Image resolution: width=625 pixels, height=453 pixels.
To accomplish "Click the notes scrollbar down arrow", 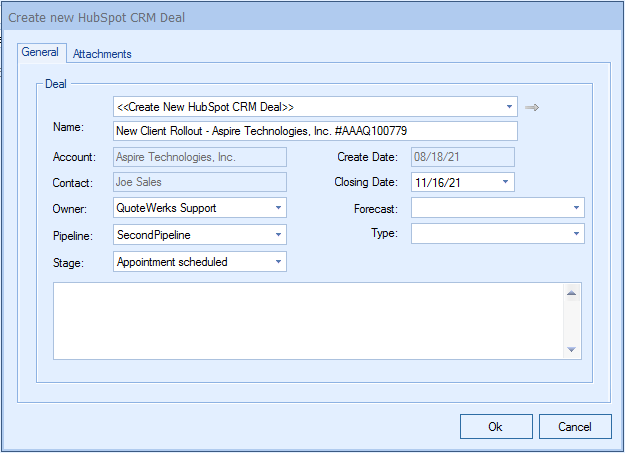I will click(572, 349).
